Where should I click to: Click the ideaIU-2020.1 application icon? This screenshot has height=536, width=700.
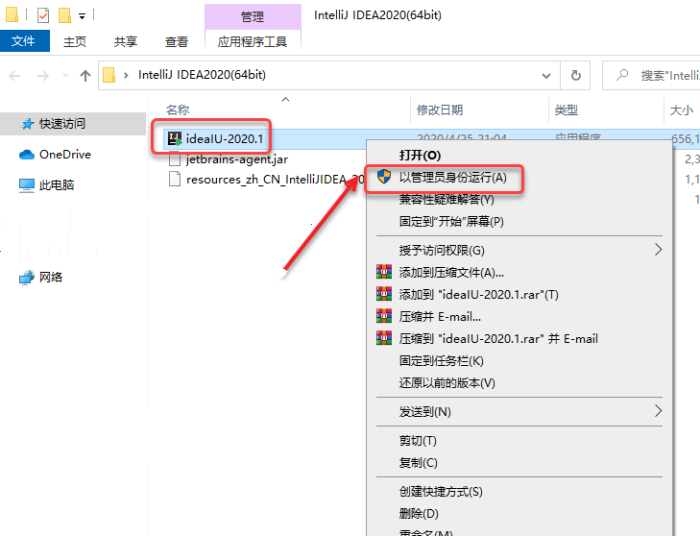click(x=175, y=139)
